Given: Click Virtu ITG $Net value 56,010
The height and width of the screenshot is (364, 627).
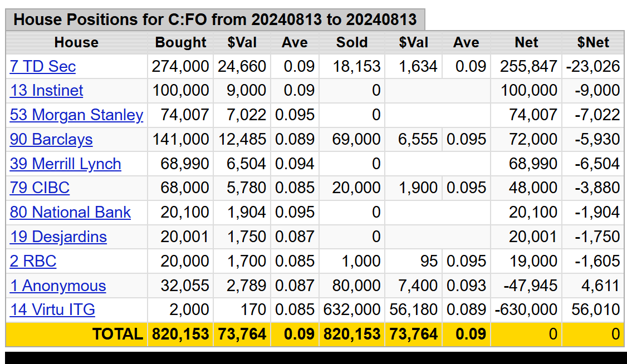Looking at the screenshot, I should [x=596, y=309].
